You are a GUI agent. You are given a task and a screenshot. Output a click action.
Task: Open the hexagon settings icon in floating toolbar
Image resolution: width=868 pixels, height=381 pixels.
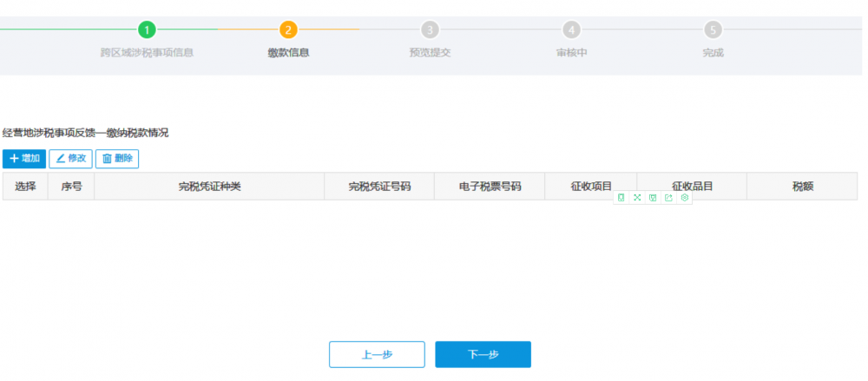(x=685, y=198)
